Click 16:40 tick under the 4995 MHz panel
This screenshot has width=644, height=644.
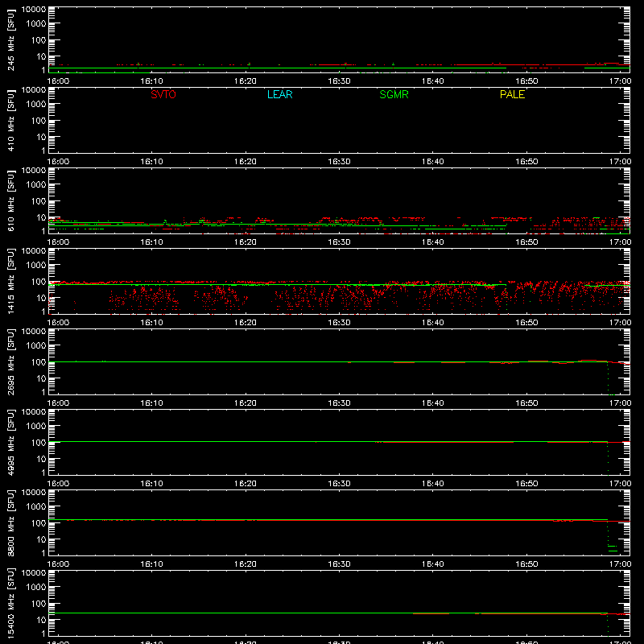(432, 484)
